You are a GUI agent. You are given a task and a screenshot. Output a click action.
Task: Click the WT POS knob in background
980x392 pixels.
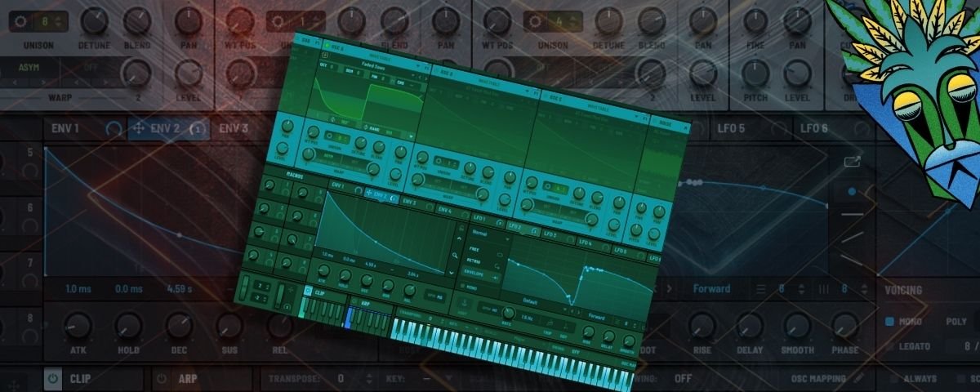click(240, 20)
